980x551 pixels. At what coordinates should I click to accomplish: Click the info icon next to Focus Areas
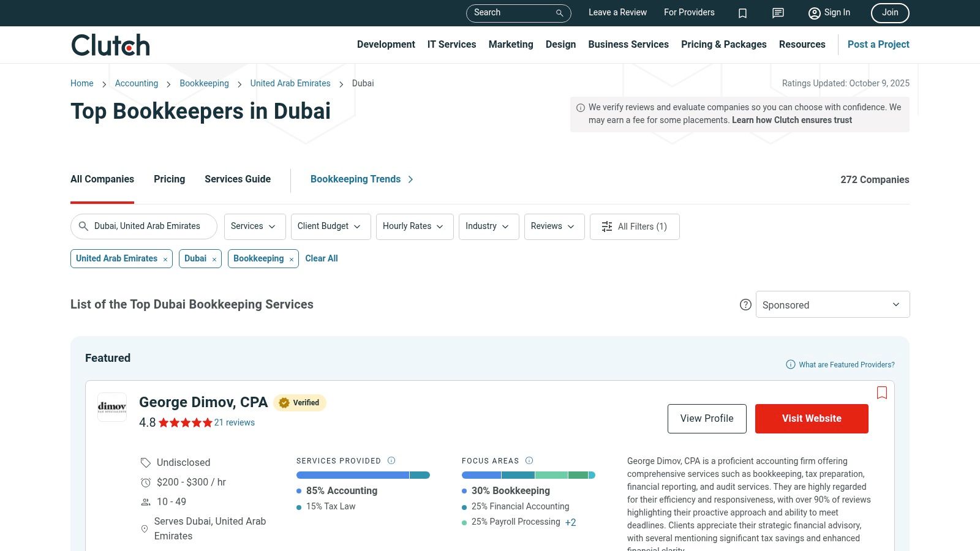click(529, 460)
